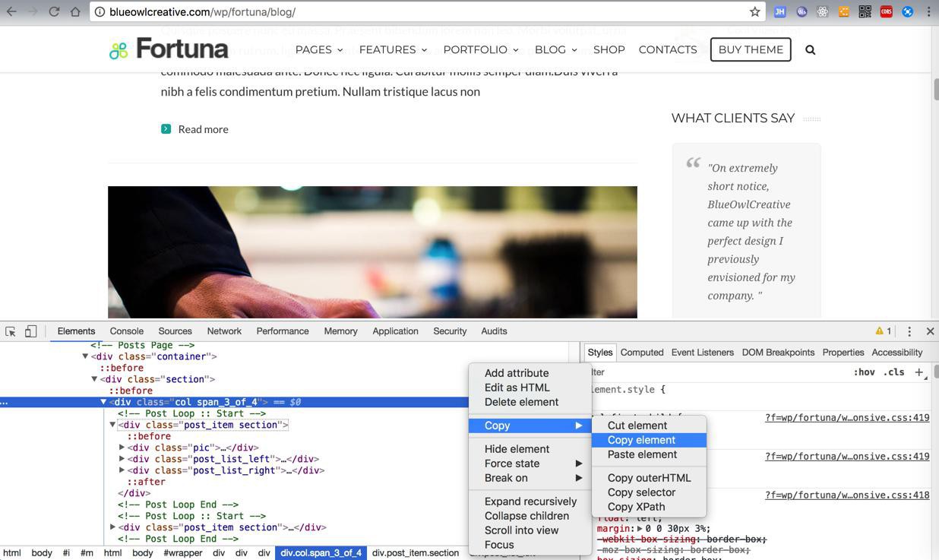Screen dimensions: 939x560
Task: Click the blog post featured image
Action: [x=372, y=252]
